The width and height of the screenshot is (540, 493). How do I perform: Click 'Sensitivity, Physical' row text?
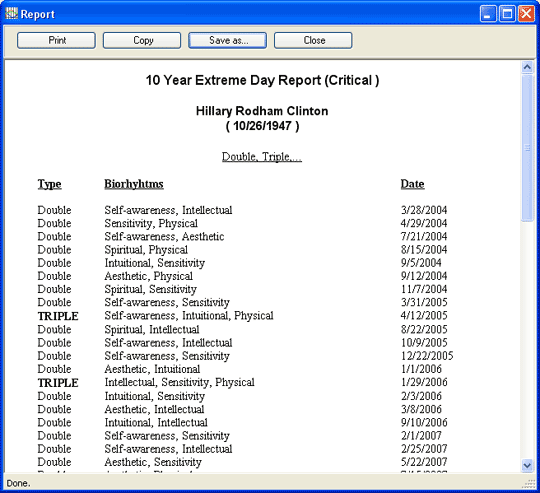151,223
